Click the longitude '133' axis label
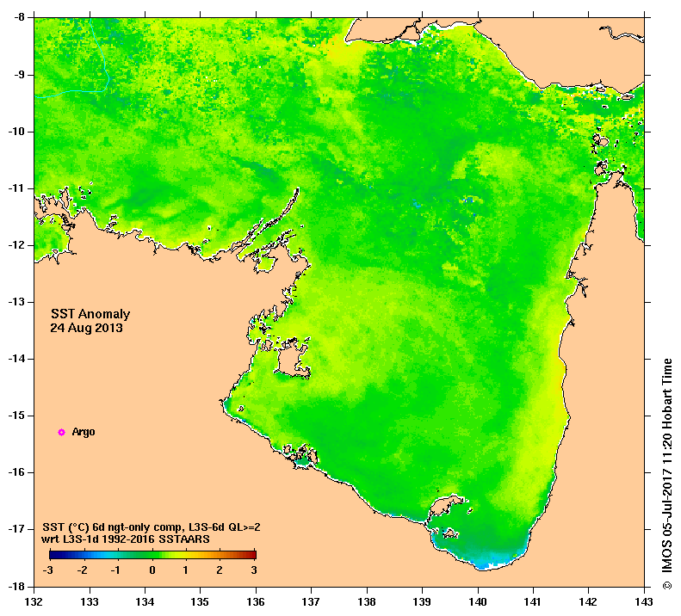Screen dimensions: 681x616 90,601
